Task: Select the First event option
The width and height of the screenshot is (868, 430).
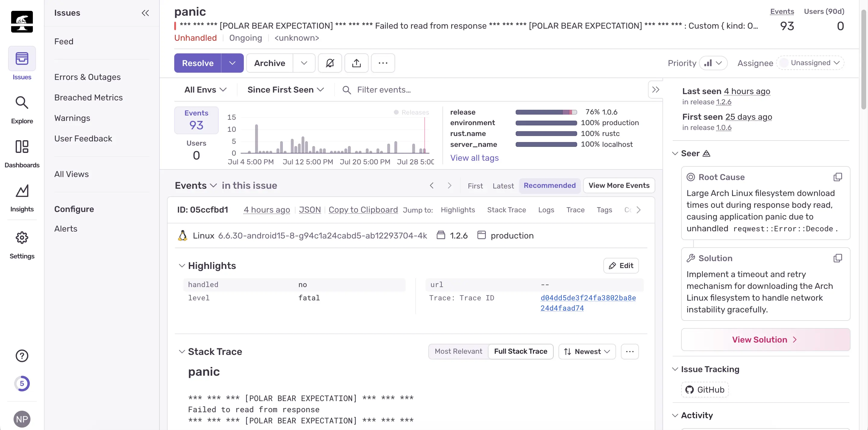Action: tap(475, 186)
